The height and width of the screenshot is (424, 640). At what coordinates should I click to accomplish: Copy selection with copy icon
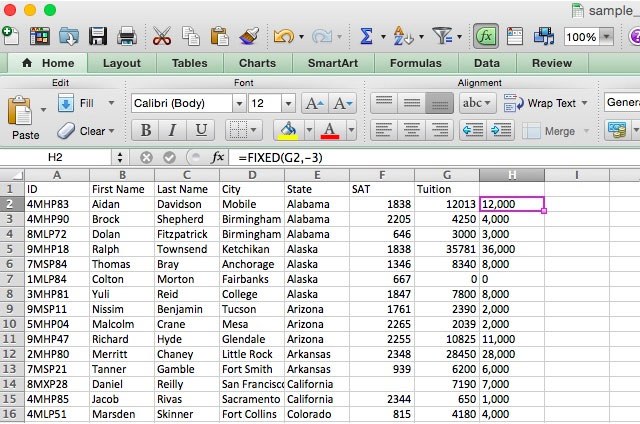tap(191, 36)
